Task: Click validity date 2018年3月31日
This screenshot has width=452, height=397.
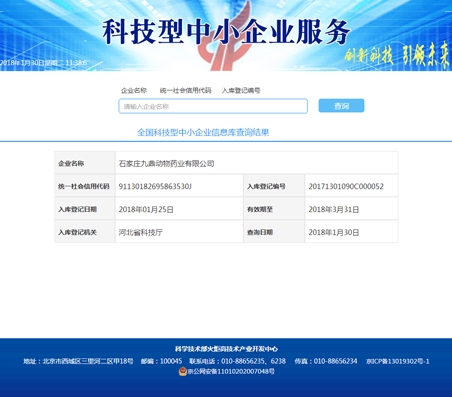Action: click(334, 209)
